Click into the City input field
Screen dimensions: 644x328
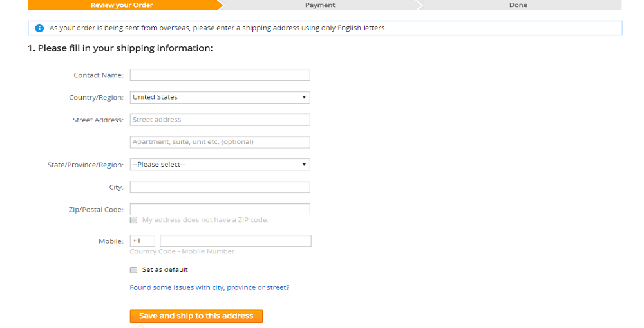(x=220, y=187)
